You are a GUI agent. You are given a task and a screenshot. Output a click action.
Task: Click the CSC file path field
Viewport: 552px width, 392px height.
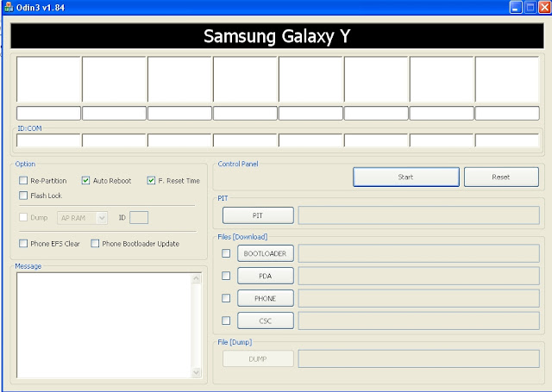419,320
